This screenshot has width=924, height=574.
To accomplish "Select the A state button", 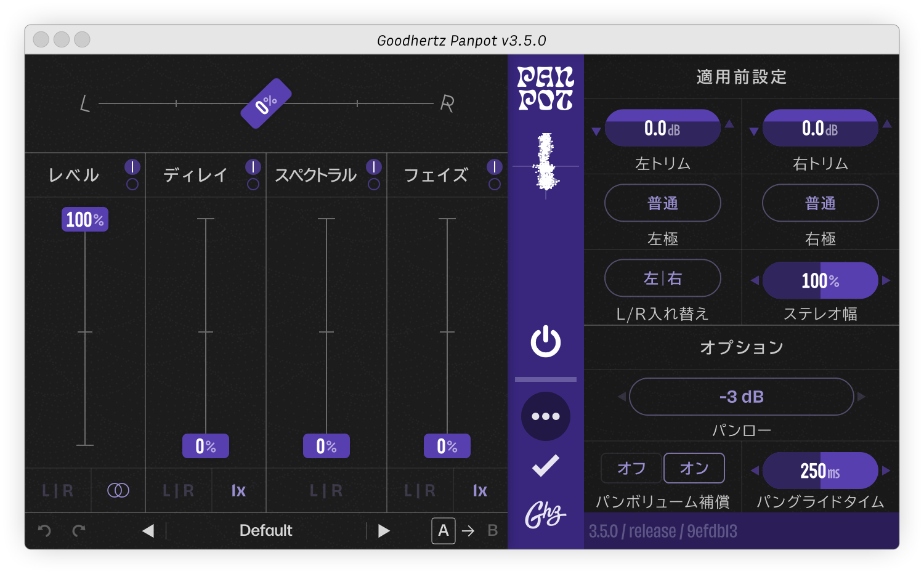I will (x=444, y=531).
